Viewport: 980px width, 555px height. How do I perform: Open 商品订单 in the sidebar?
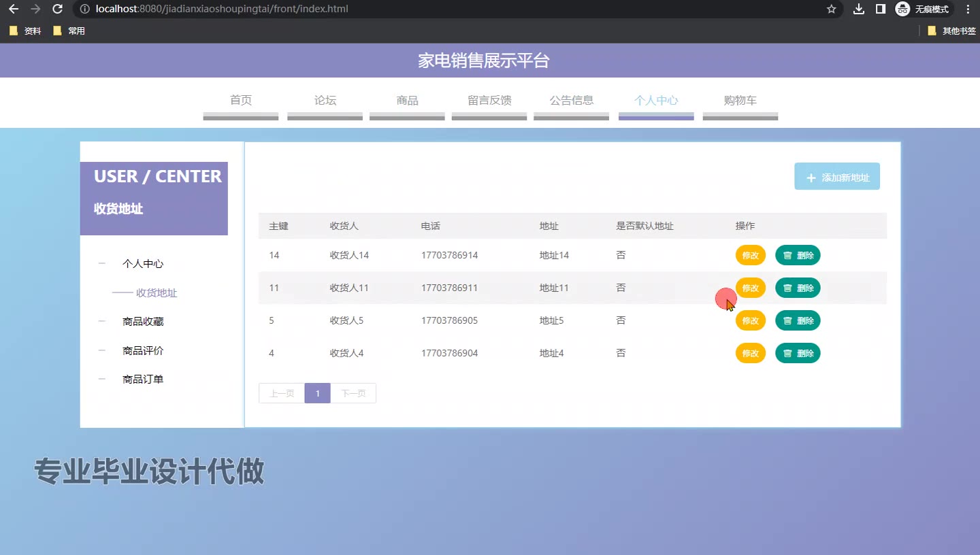coord(143,380)
